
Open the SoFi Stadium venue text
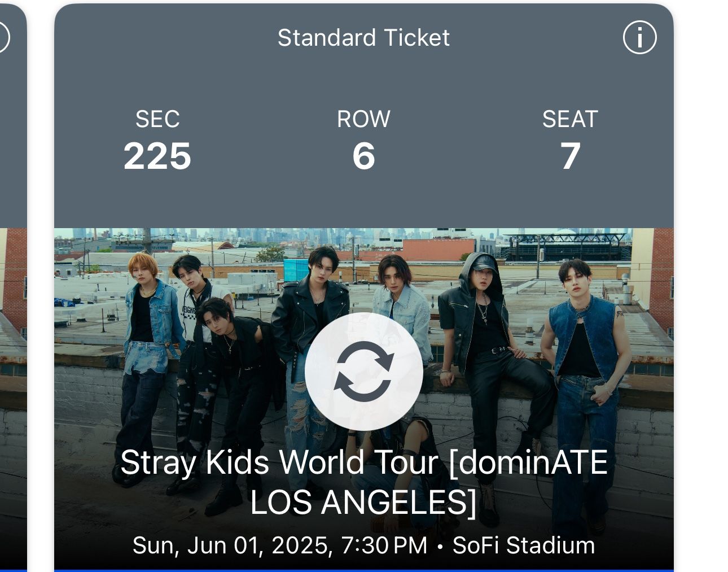click(523, 545)
